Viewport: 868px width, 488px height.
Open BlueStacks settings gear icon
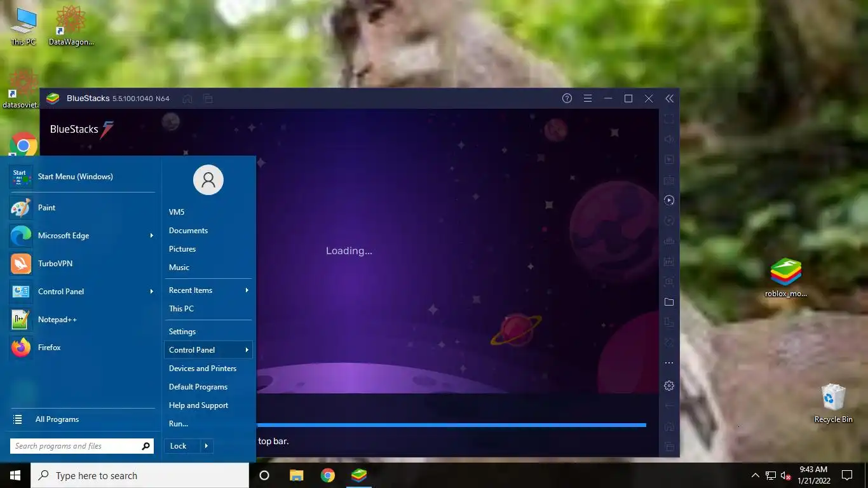669,386
